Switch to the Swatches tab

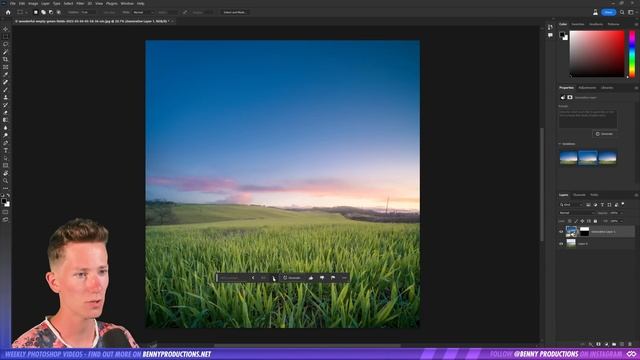tap(578, 24)
